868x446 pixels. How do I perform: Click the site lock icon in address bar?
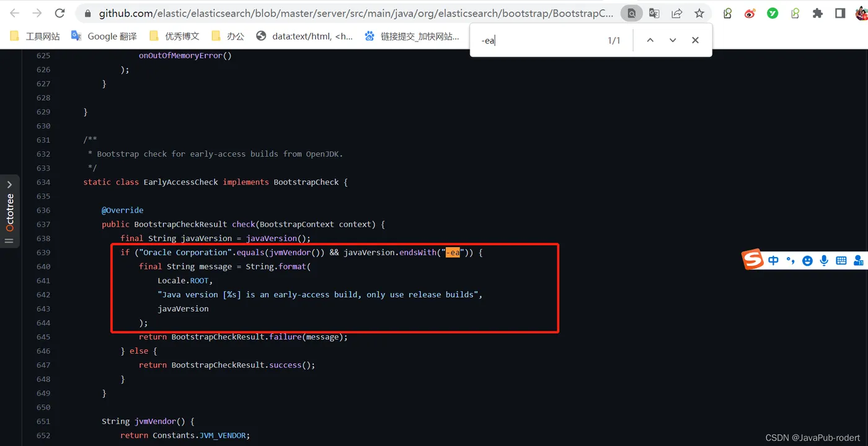(x=87, y=13)
